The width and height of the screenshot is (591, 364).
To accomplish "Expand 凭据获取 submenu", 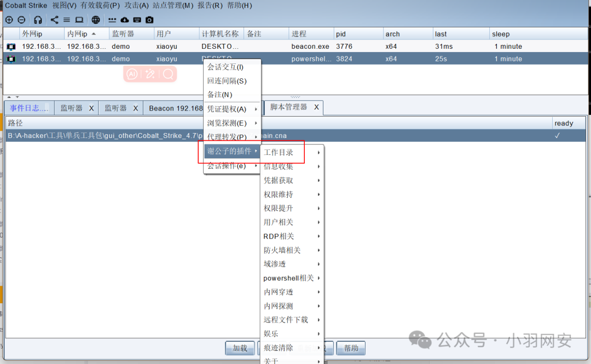I will 292,180.
